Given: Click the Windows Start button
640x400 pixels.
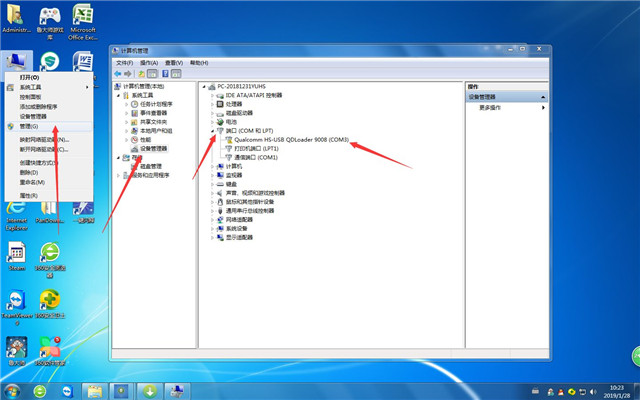Looking at the screenshot, I should click(x=13, y=389).
